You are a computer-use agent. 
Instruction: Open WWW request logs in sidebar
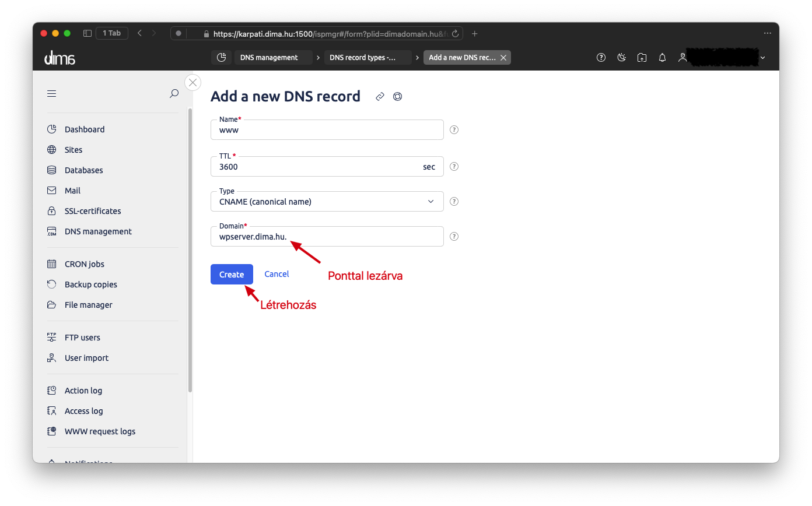100,431
